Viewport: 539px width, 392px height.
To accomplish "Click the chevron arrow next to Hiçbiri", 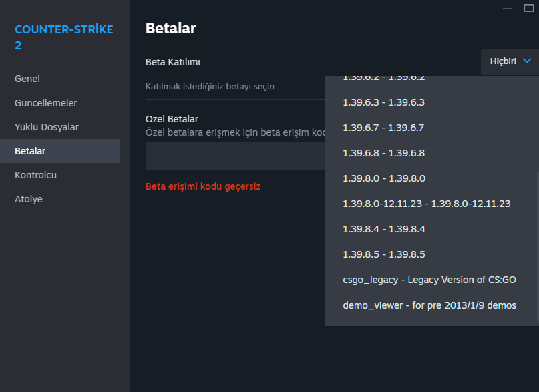I will coord(526,61).
